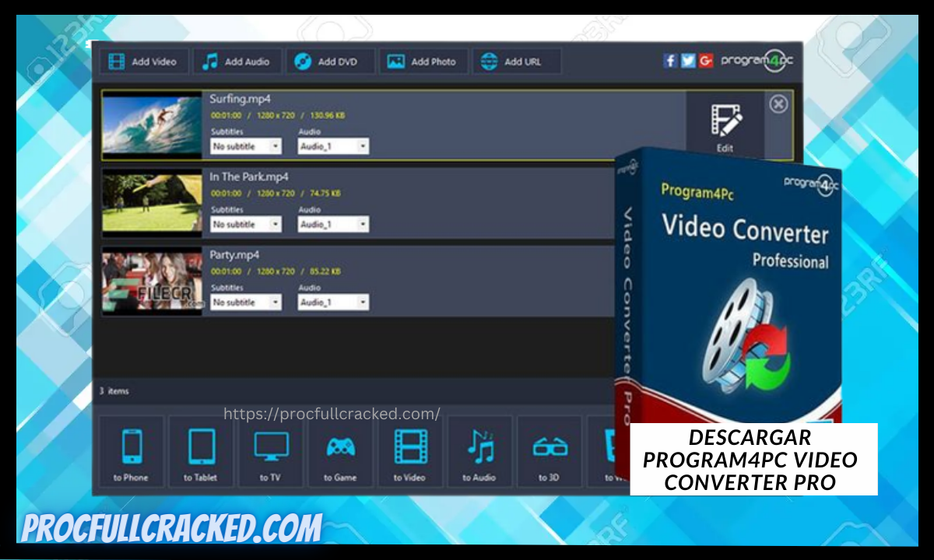Choose the 'to TV' conversion icon
934x560 pixels.
point(270,451)
